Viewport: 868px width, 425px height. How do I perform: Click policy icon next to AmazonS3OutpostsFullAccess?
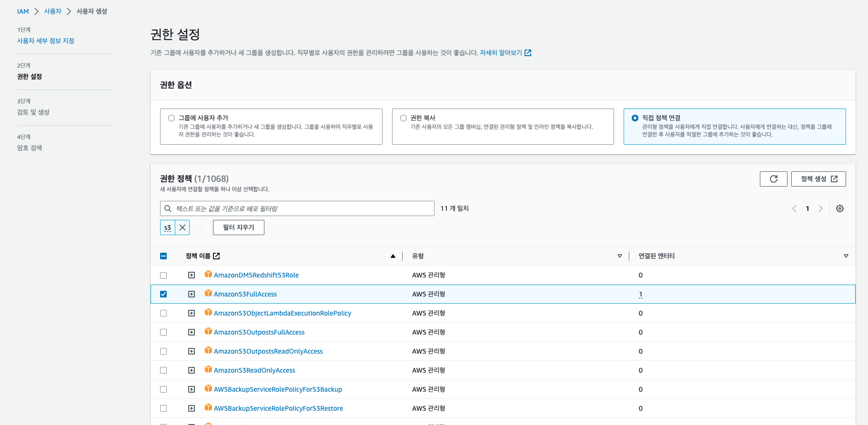pos(208,331)
